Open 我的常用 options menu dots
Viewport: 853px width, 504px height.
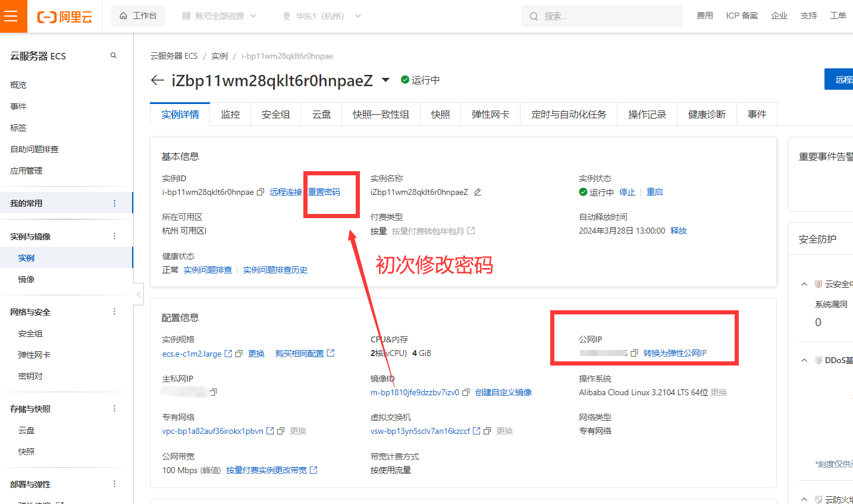click(115, 203)
